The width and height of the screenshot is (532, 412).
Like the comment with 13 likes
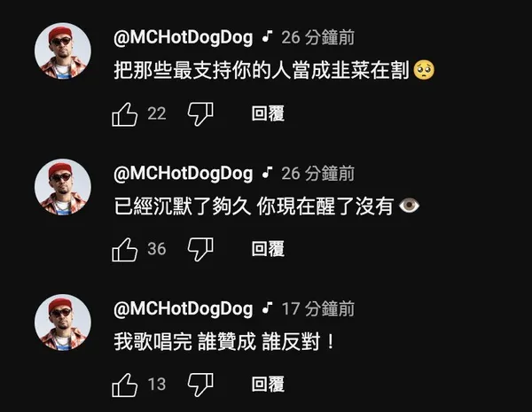(x=125, y=385)
